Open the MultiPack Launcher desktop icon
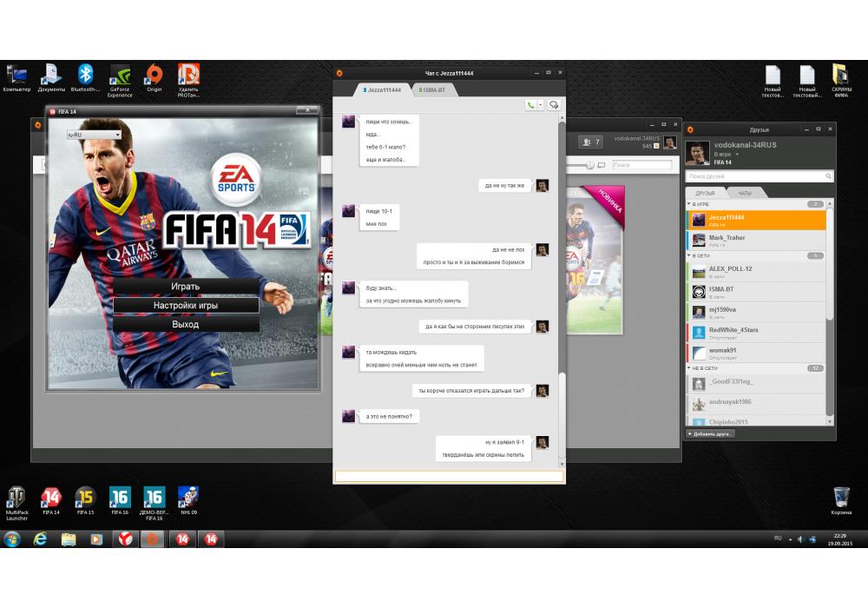 coord(16,504)
